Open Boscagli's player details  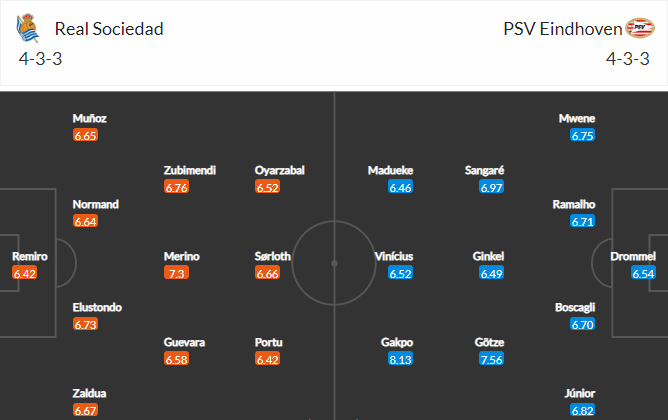click(x=575, y=308)
